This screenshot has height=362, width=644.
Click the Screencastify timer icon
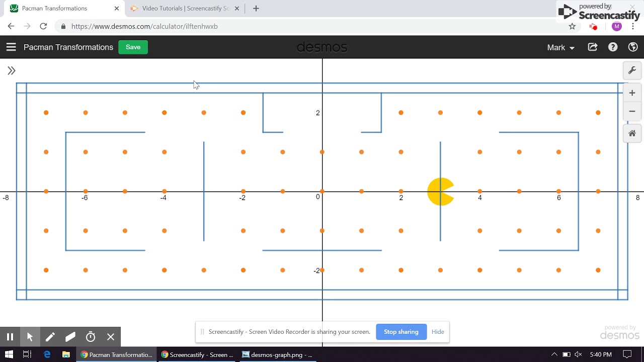[x=91, y=337]
